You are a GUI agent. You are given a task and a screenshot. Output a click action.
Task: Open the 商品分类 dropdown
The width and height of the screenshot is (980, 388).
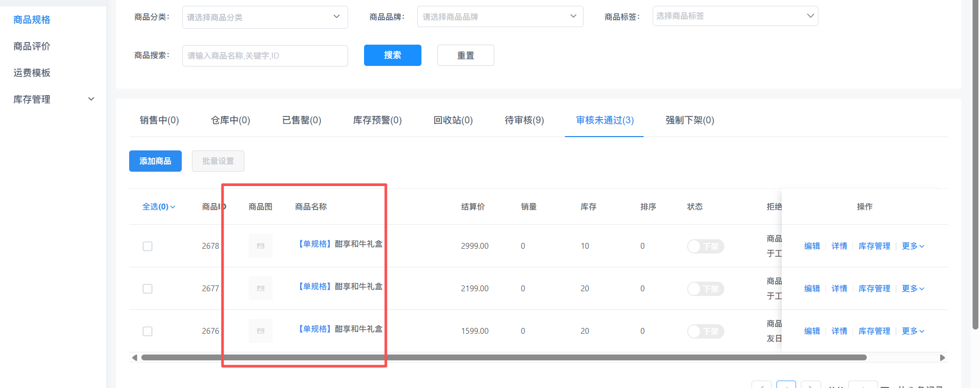265,17
